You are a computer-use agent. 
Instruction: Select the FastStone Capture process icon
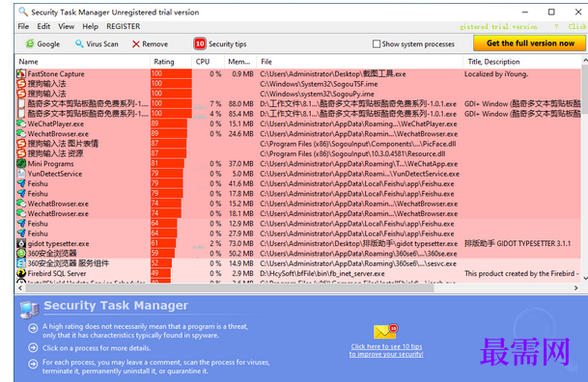[x=21, y=73]
